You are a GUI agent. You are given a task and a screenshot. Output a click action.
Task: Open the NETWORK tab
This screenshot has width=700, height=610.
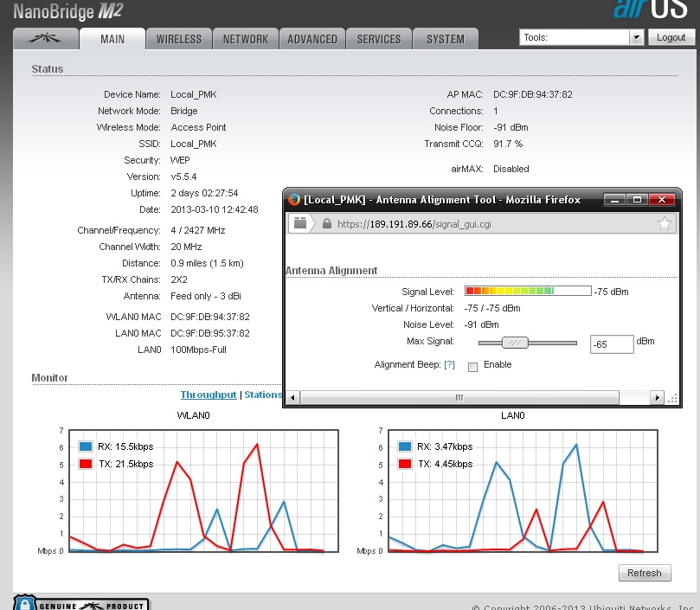click(246, 39)
